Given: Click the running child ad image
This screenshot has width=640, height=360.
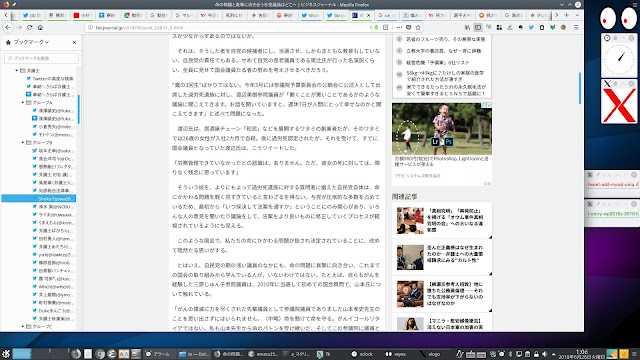Looking at the screenshot, I should pos(442,129).
